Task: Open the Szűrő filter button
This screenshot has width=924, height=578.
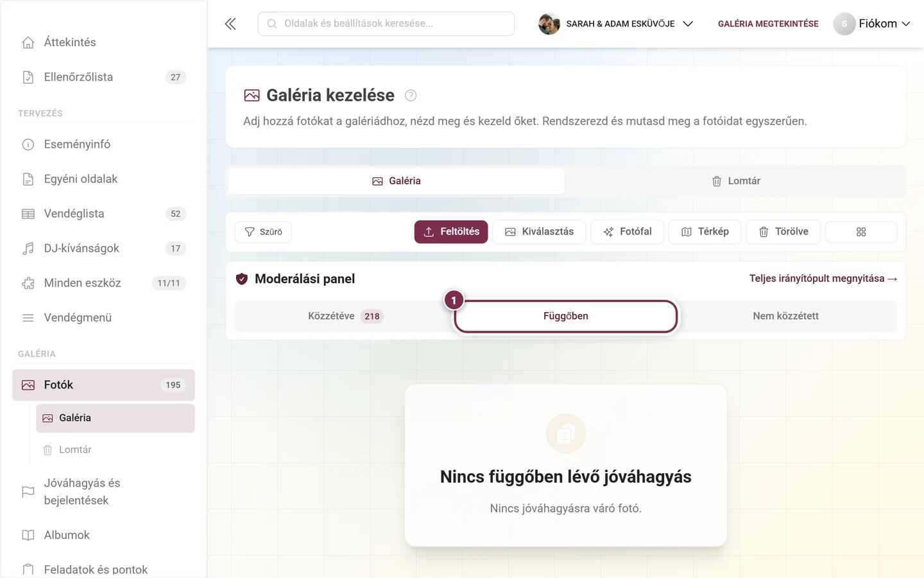Action: coord(263,232)
